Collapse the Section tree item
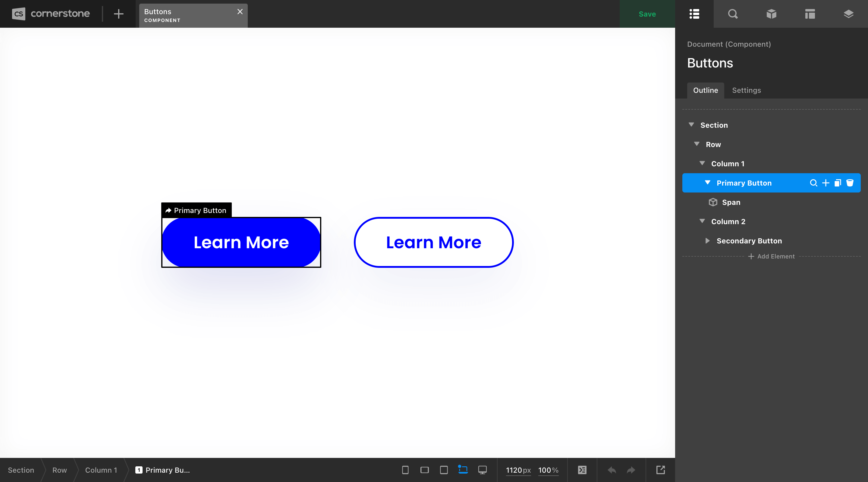This screenshot has width=868, height=482. [x=691, y=125]
